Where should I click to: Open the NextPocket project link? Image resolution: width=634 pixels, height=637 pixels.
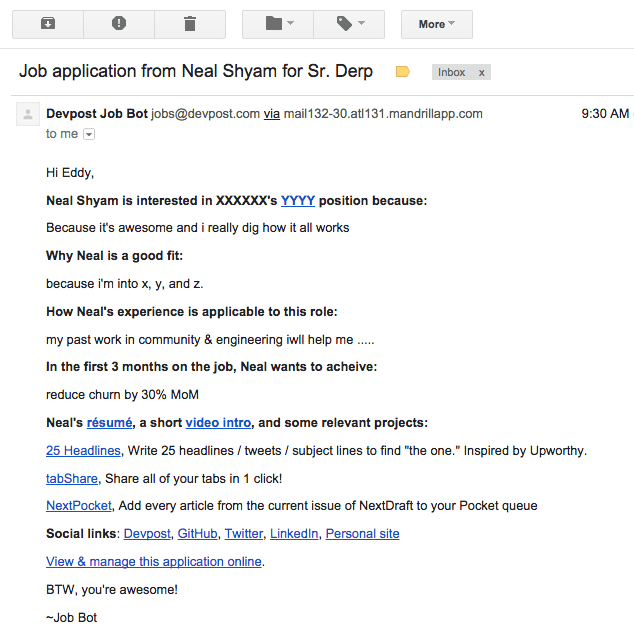[79, 506]
